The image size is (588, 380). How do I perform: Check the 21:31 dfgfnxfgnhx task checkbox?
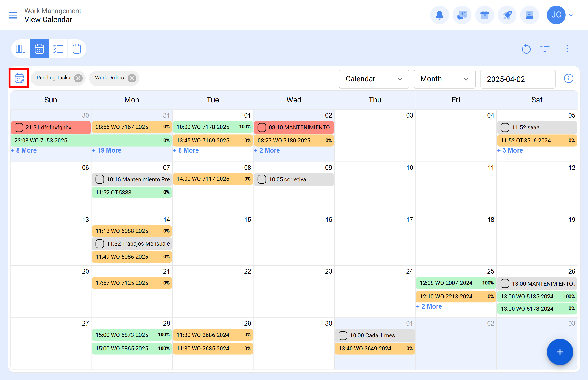(x=19, y=128)
